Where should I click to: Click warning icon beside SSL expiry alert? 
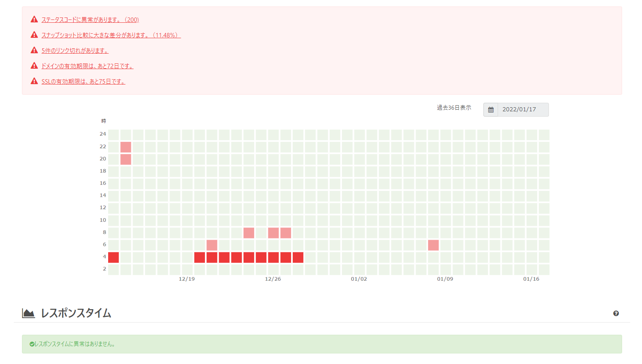[x=34, y=81]
